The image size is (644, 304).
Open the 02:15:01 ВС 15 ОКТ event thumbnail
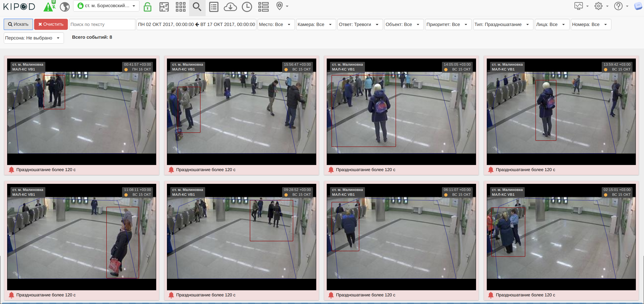click(561, 237)
